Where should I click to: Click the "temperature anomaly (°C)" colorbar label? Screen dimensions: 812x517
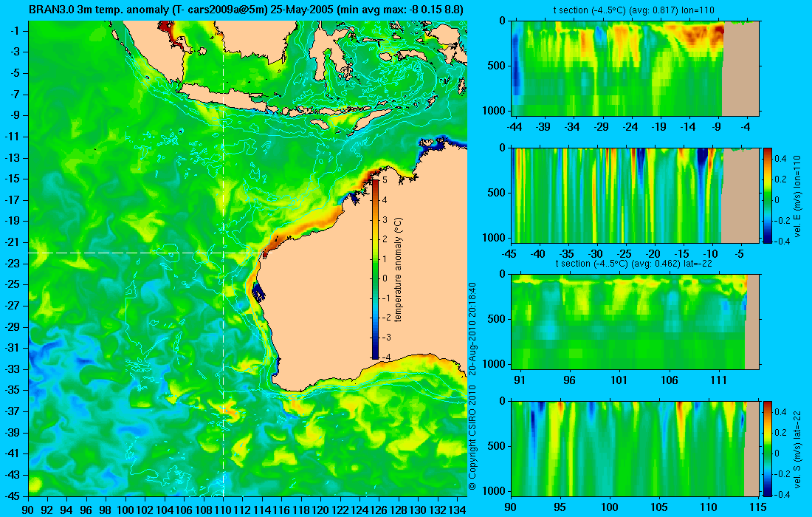[398, 270]
